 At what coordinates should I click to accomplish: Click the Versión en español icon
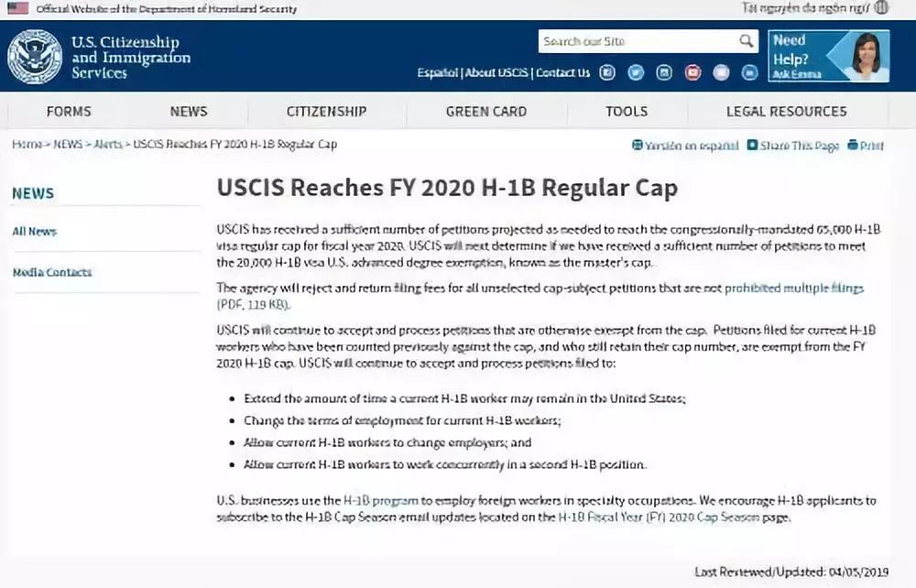pos(638,145)
